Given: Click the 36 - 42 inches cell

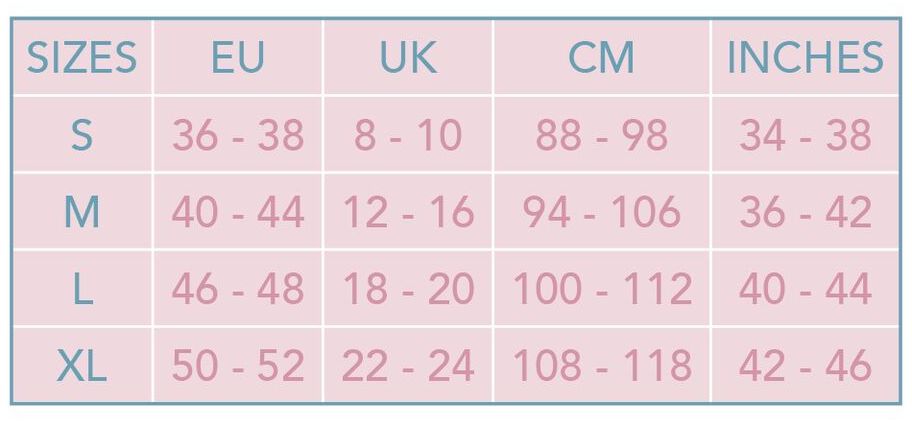Looking at the screenshot, I should coord(806,212).
